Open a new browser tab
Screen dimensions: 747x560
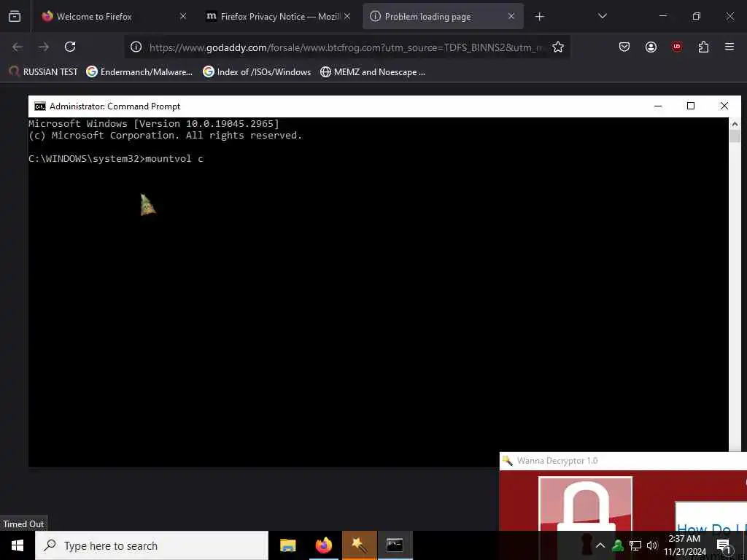[x=539, y=17]
